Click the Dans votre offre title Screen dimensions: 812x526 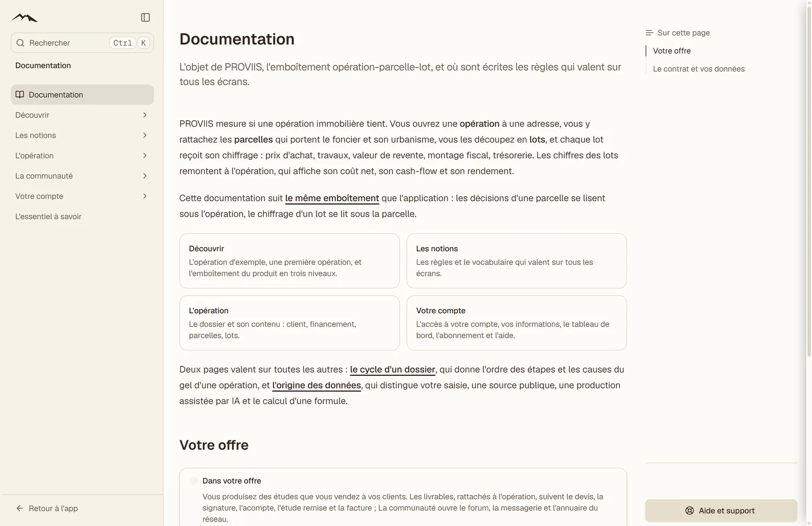click(231, 481)
